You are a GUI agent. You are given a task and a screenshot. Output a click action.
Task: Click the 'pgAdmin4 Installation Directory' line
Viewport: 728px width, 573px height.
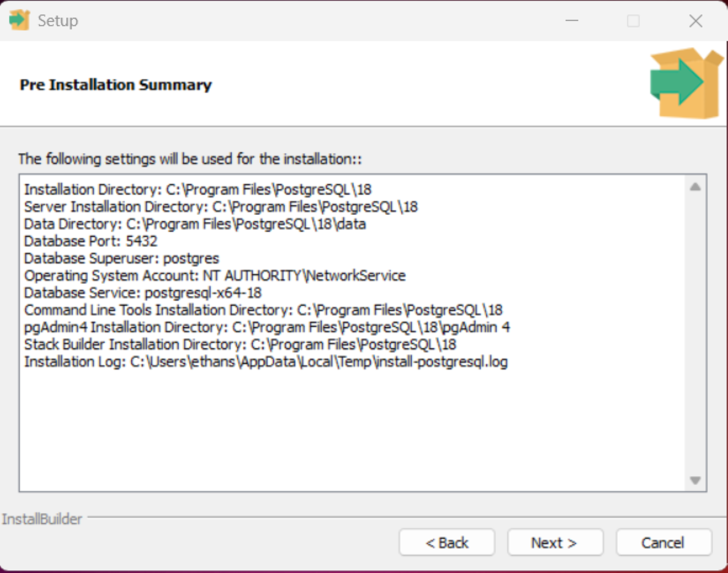coord(267,327)
